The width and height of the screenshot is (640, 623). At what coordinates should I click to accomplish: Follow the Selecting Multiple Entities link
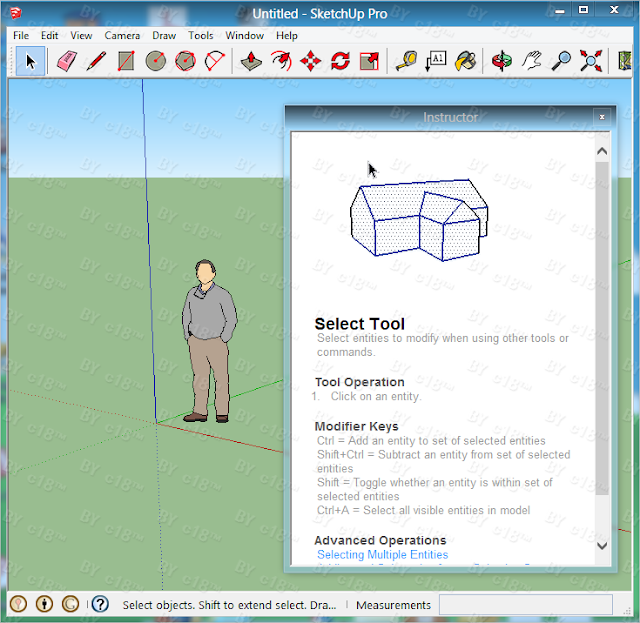[x=382, y=554]
